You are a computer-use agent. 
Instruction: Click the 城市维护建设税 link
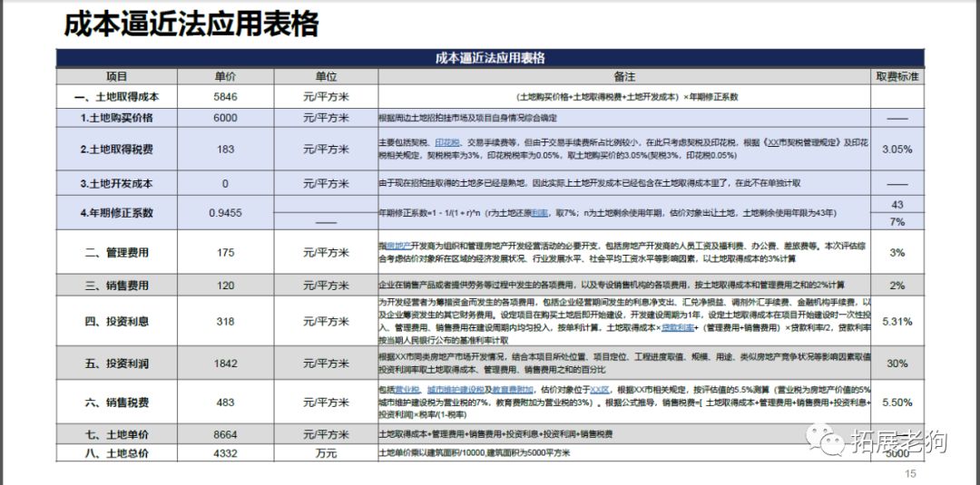point(456,390)
